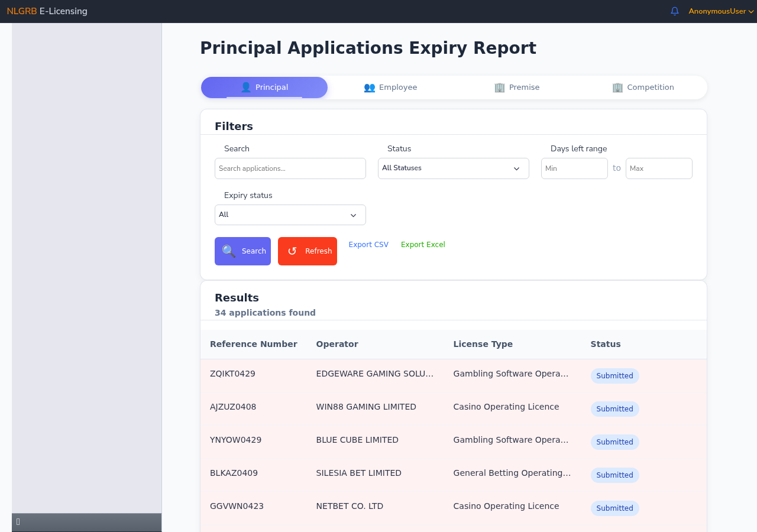Click the Search button label

tap(254, 251)
